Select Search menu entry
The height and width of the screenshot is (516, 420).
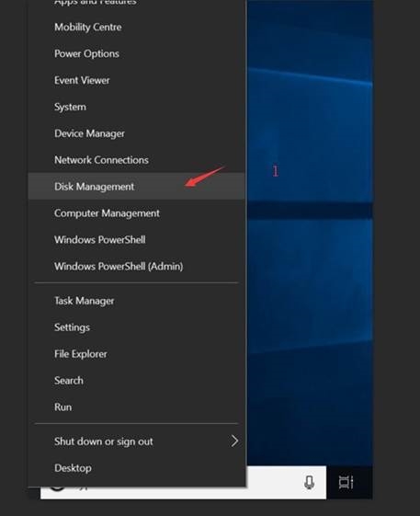pyautogui.click(x=137, y=381)
